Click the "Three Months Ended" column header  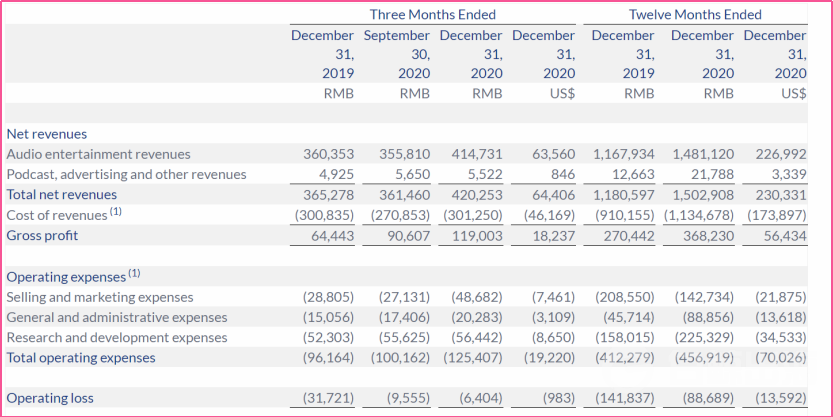point(432,14)
